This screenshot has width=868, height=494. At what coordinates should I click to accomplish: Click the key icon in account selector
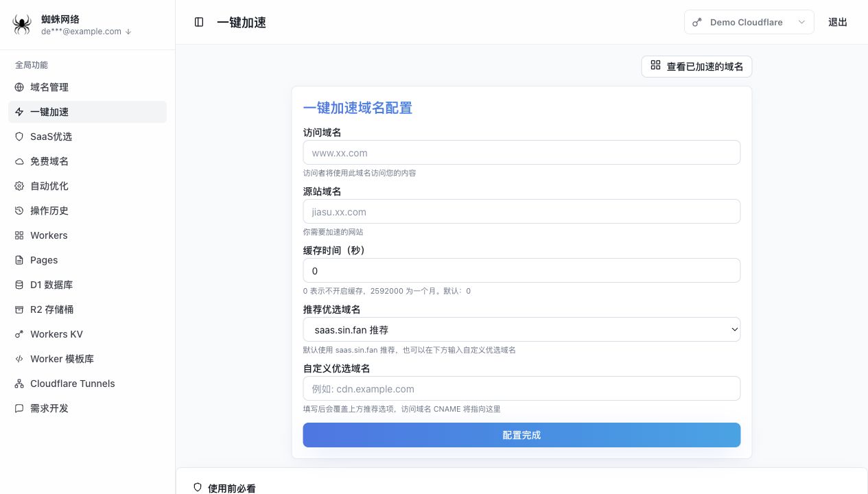(697, 22)
